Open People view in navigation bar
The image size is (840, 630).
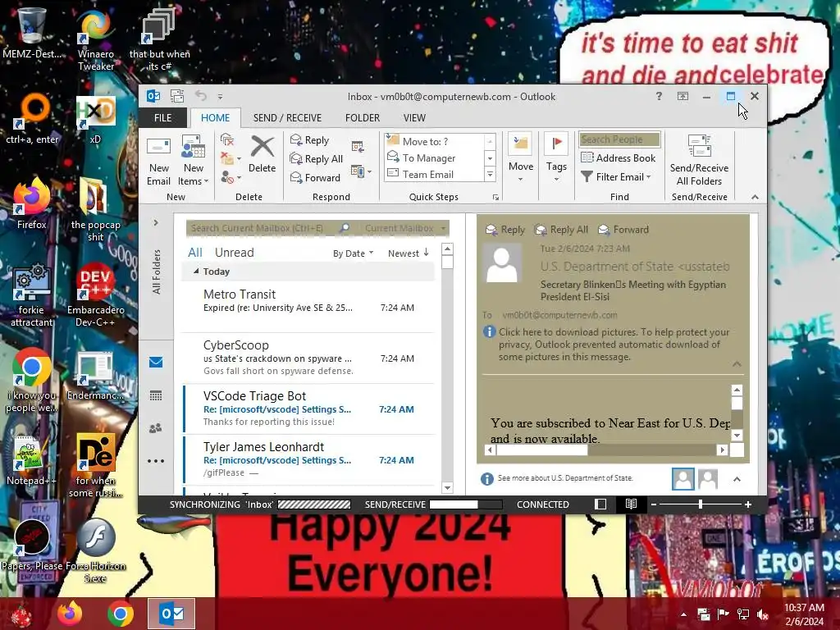[x=156, y=428]
